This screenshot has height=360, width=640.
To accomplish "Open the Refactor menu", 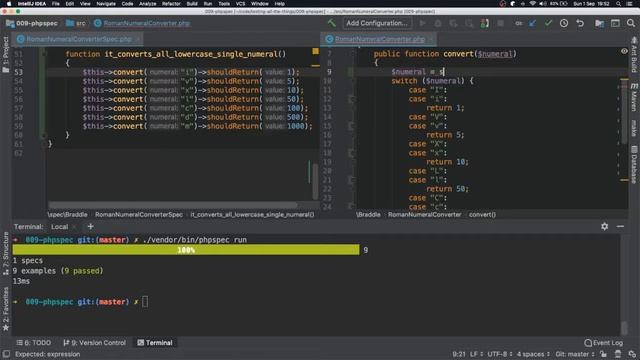I will point(171,4).
